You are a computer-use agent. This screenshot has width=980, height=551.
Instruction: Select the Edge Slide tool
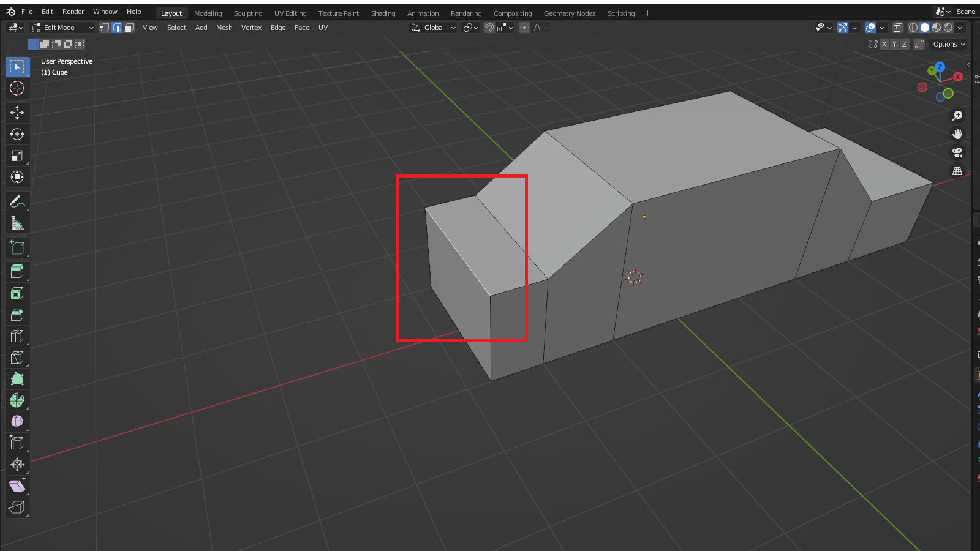point(17,443)
